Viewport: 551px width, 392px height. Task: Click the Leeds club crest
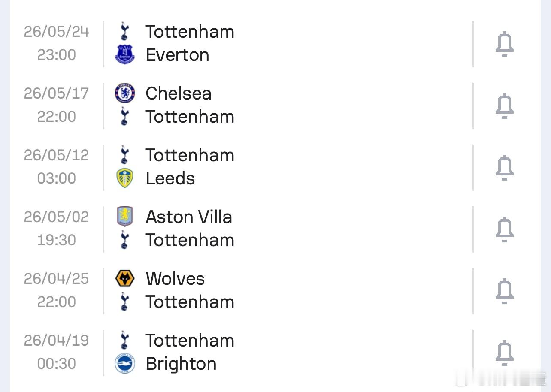125,178
